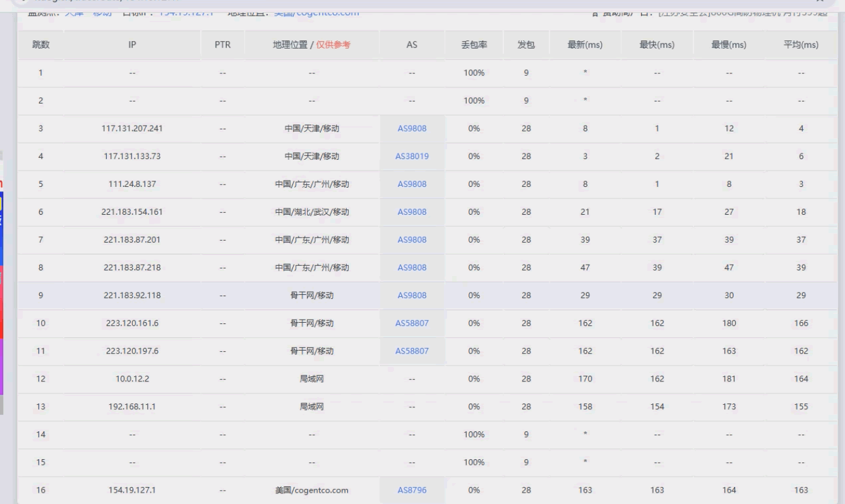
Task: Select the hop 9 row number
Action: (40, 296)
